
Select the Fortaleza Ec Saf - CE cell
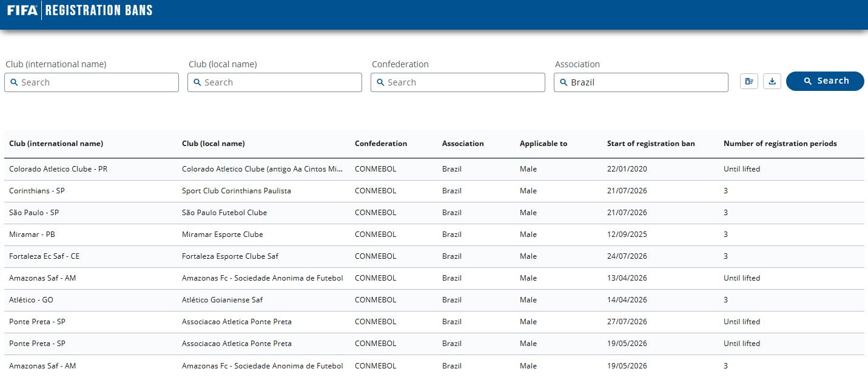click(44, 256)
